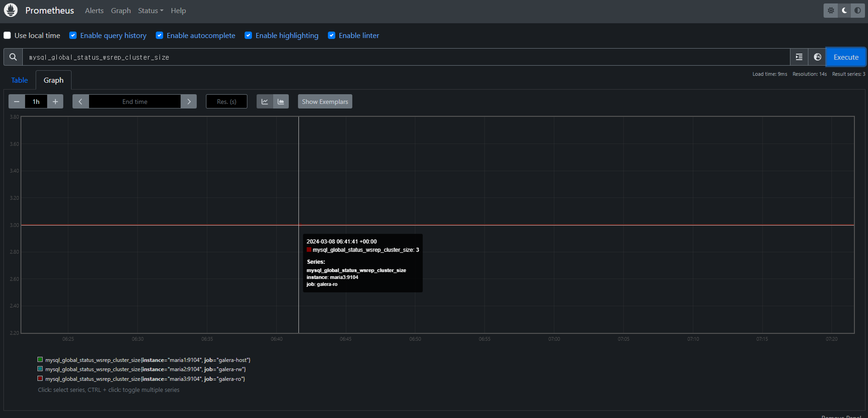
Task: Click the Resolution: 14s text
Action: coord(809,74)
